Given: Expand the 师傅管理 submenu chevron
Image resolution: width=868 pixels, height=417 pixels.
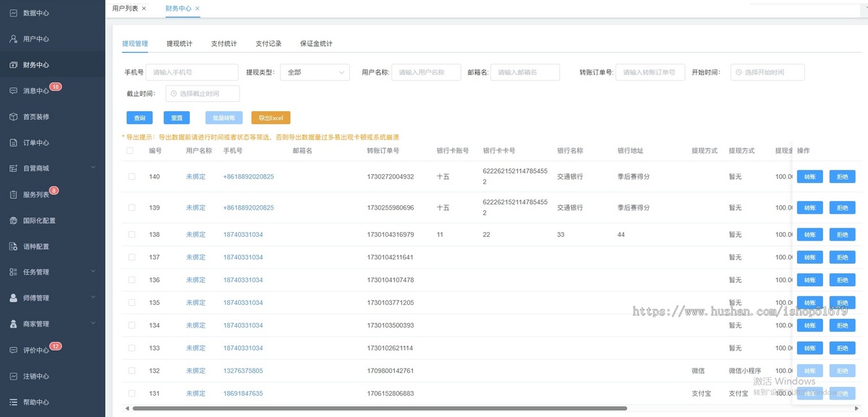Looking at the screenshot, I should 93,298.
